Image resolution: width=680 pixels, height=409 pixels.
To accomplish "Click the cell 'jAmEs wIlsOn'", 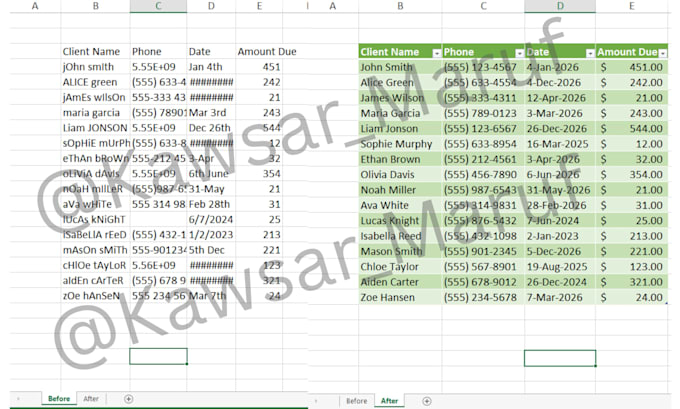I will tap(95, 97).
